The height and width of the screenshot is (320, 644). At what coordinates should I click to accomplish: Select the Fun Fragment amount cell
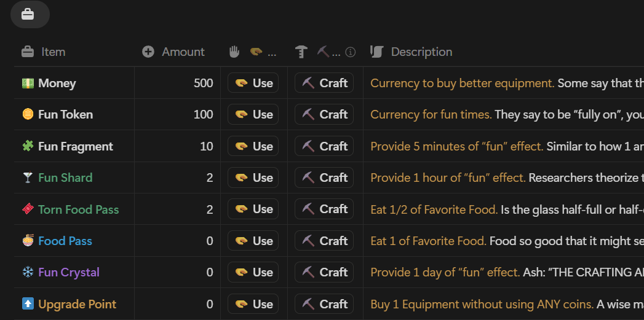coord(178,146)
